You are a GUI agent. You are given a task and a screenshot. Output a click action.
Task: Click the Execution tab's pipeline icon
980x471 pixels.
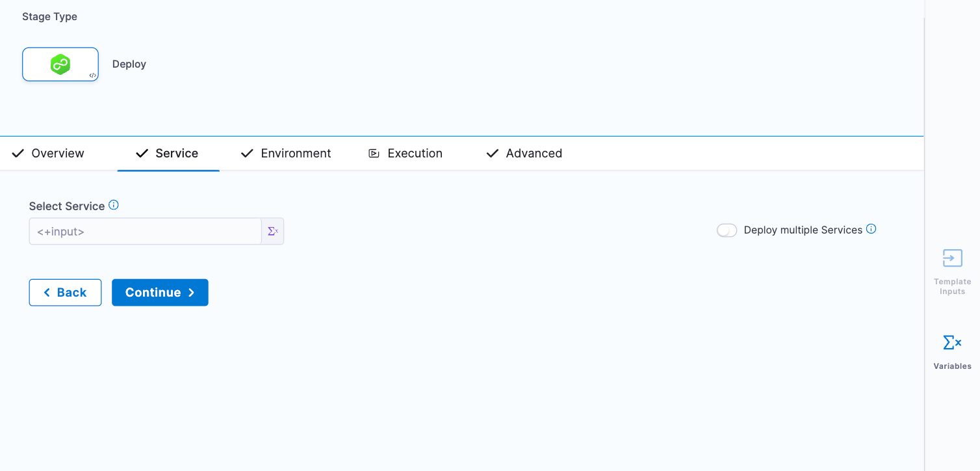[374, 154]
